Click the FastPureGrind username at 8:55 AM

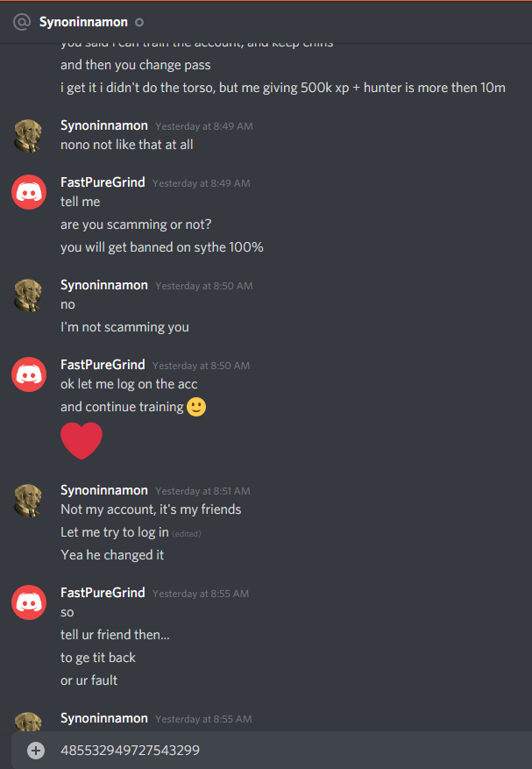[103, 593]
